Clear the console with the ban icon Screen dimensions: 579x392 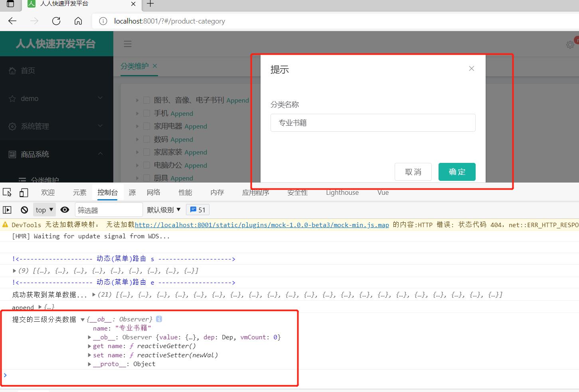coord(24,210)
